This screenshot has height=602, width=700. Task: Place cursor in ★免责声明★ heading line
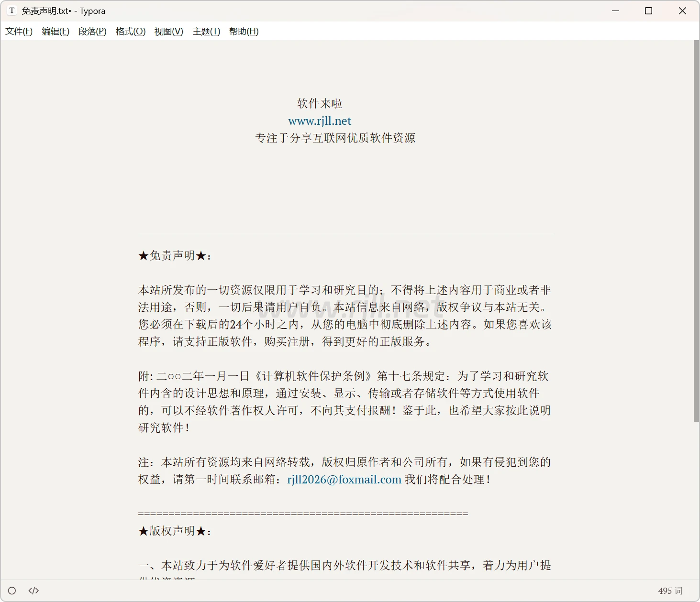pyautogui.click(x=175, y=256)
